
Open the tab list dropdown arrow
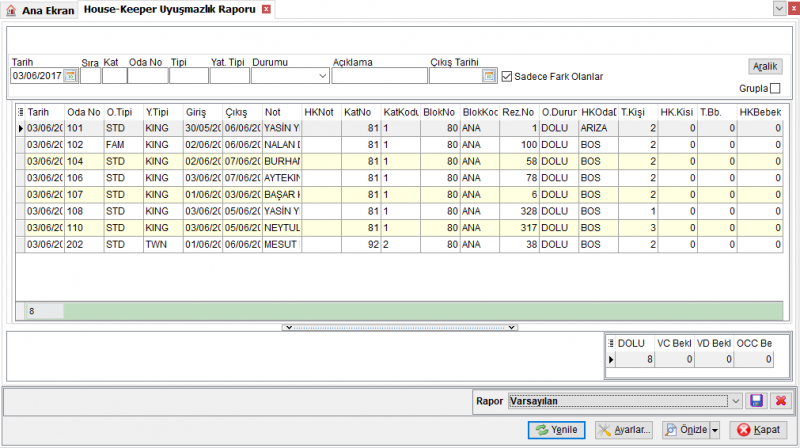tap(779, 9)
